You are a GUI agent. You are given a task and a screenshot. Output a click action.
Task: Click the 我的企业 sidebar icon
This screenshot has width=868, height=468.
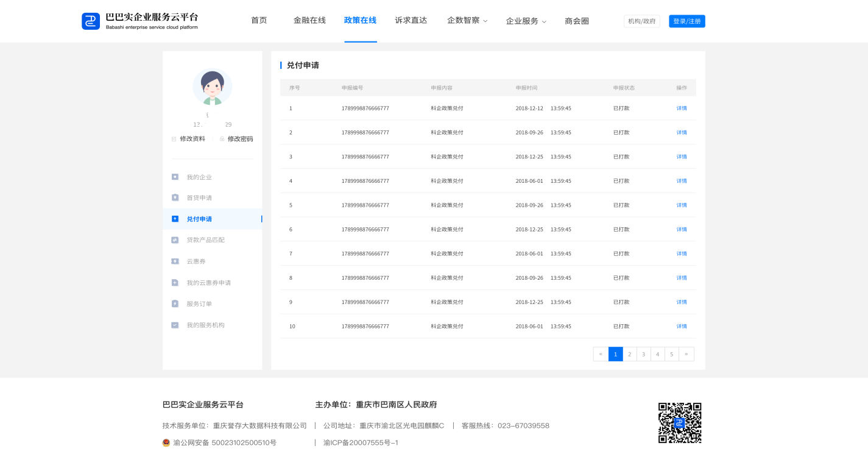pyautogui.click(x=175, y=177)
